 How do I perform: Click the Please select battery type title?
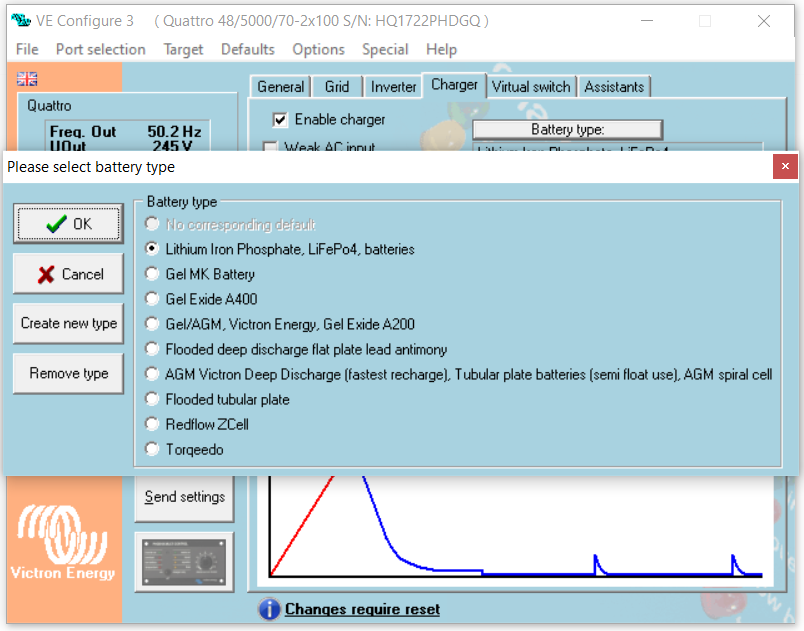tap(91, 167)
